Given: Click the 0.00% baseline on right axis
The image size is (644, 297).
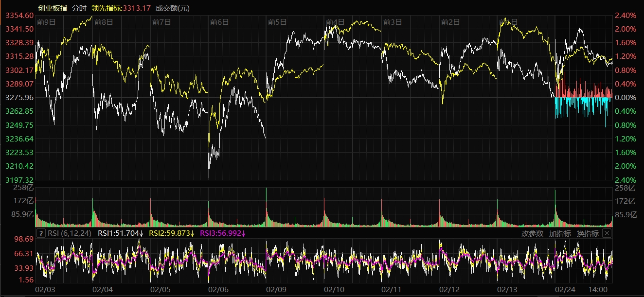Looking at the screenshot, I should pyautogui.click(x=626, y=98).
